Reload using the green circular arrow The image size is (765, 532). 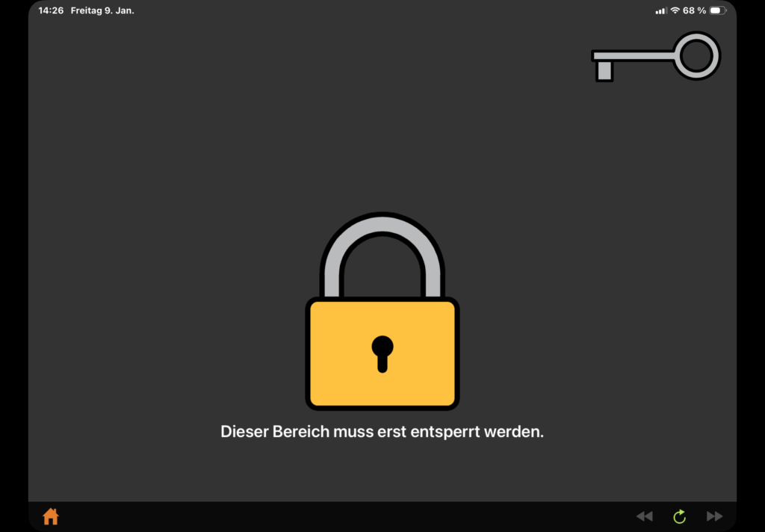680,516
